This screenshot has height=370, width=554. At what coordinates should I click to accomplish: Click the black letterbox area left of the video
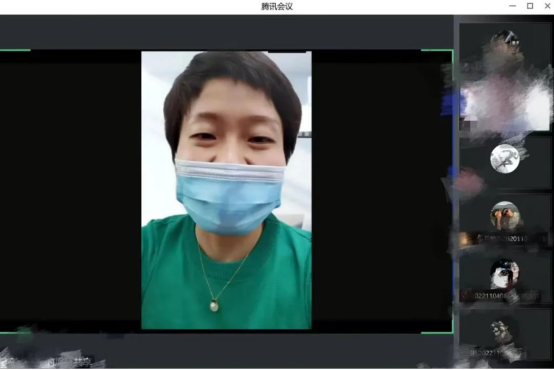[x=71, y=191]
